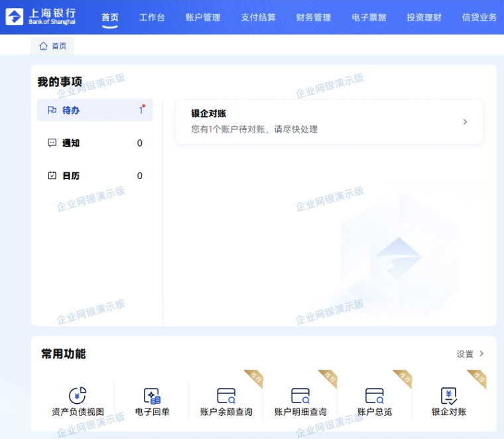The image size is (504, 439).
Task: Select the 首页 navigation menu item
Action: click(x=110, y=17)
